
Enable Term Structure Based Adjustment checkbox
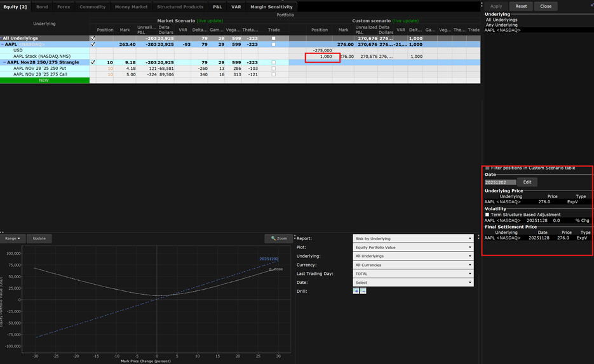click(487, 215)
